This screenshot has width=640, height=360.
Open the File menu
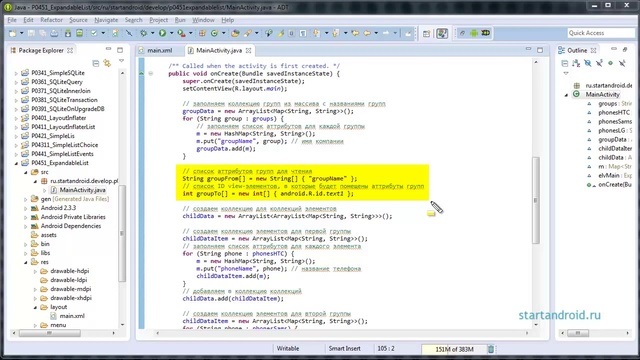click(12, 20)
